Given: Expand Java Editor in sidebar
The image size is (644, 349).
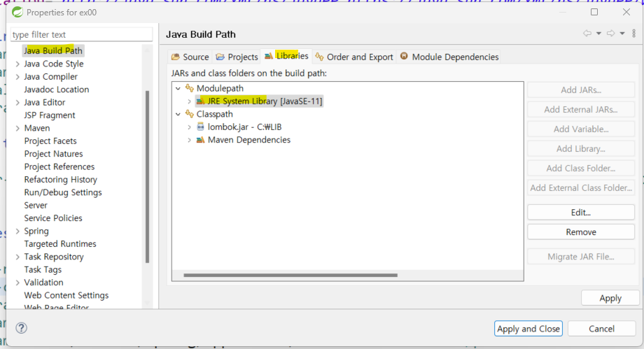Looking at the screenshot, I should tap(17, 102).
